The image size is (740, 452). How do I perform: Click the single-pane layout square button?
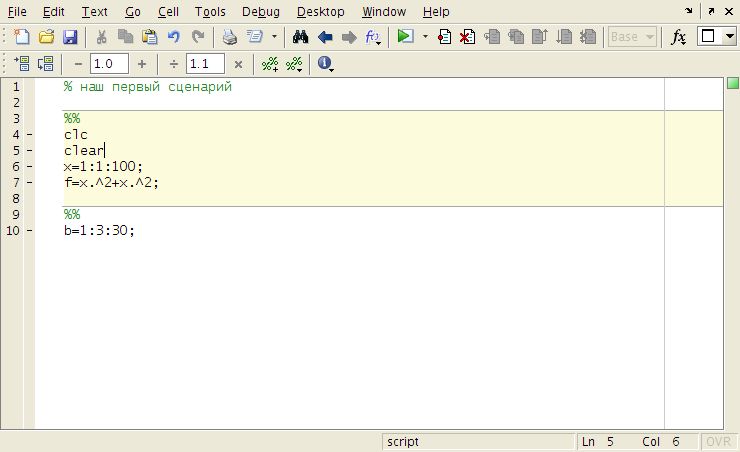coord(708,36)
